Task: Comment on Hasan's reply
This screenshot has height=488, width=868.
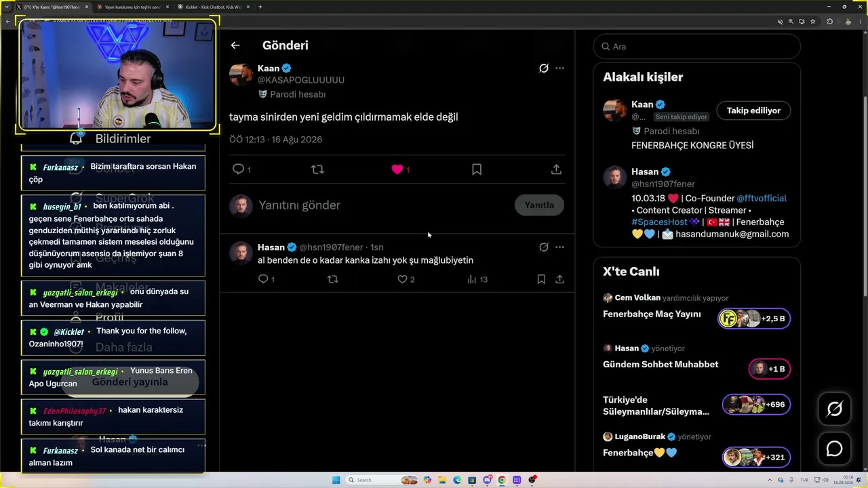Action: [x=263, y=279]
